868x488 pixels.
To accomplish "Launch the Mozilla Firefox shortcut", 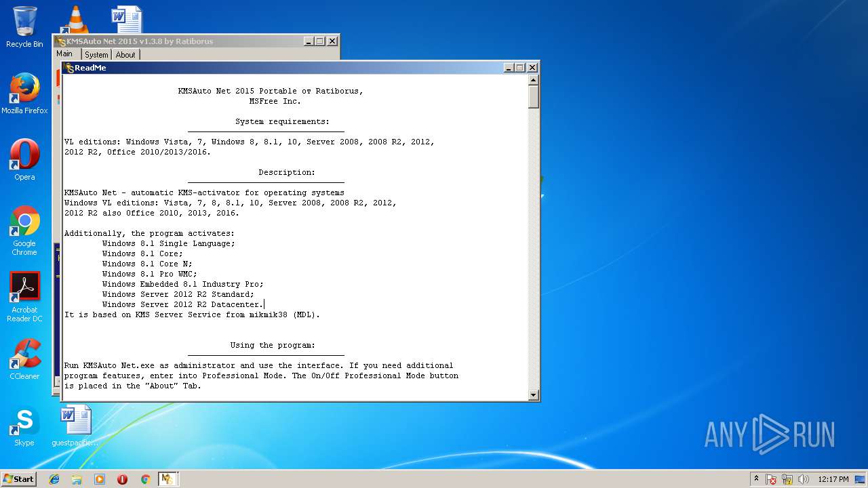I will point(24,94).
